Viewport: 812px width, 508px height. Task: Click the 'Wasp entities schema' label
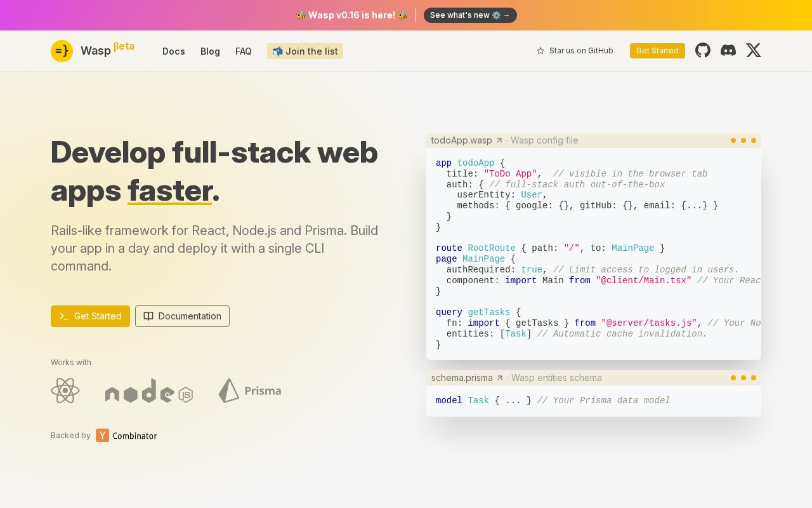[x=556, y=378]
